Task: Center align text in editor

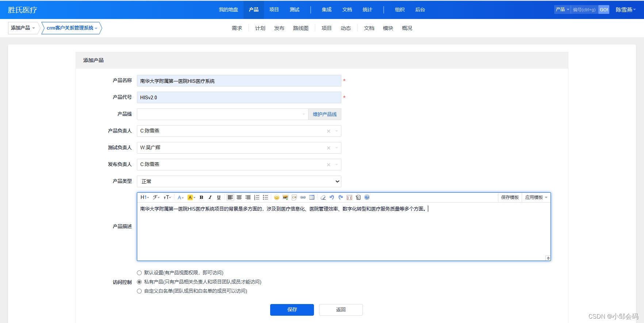Action: tap(239, 197)
